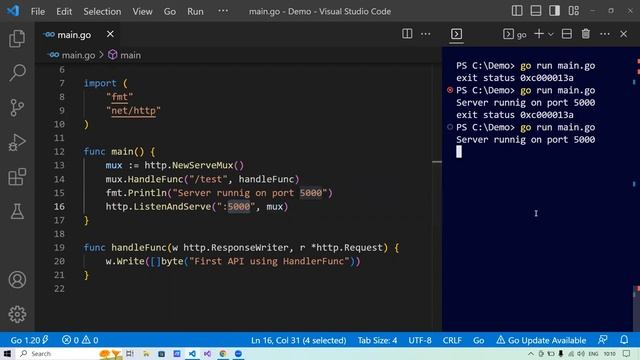Screen dimensions: 640x360
Task: Click line number 16 in gutter
Action: tap(59, 207)
